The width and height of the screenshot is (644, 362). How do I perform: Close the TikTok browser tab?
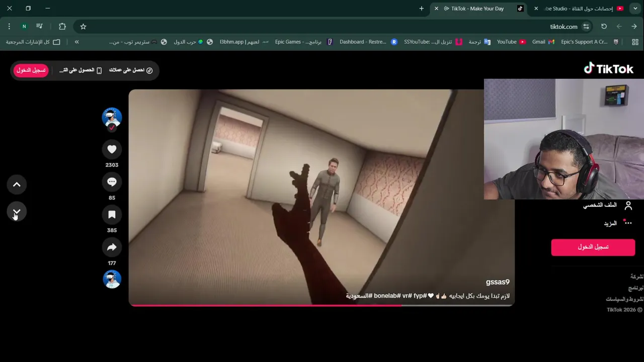click(436, 9)
